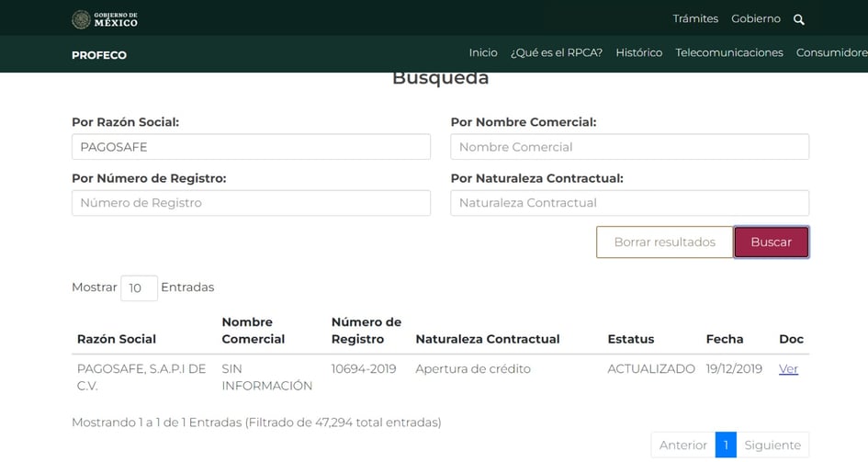Image resolution: width=868 pixels, height=462 pixels.
Task: Click the Número de Registro input
Action: (251, 203)
